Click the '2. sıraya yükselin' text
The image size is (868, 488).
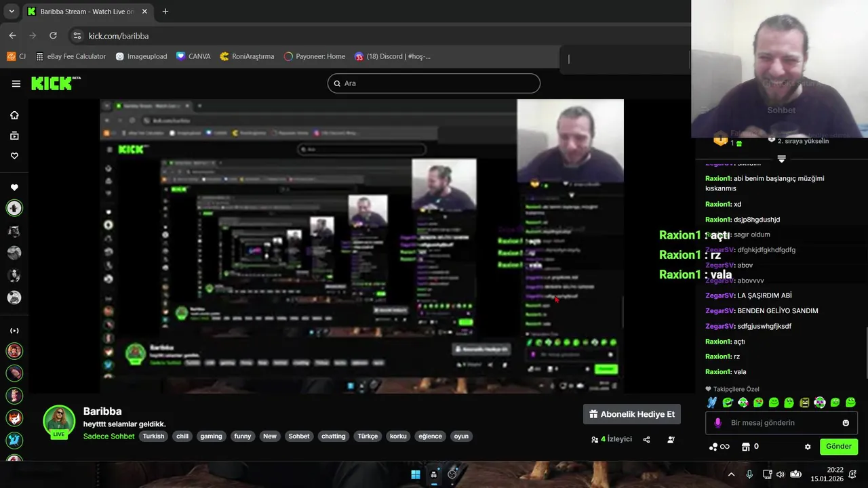coord(803,141)
